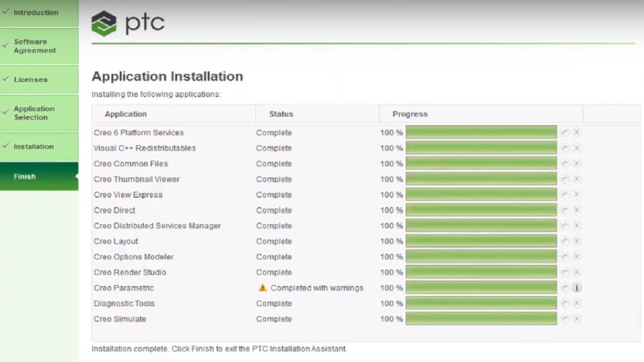The height and width of the screenshot is (362, 644).
Task: Click the retry icon for Creo Render Studio
Action: (x=565, y=273)
